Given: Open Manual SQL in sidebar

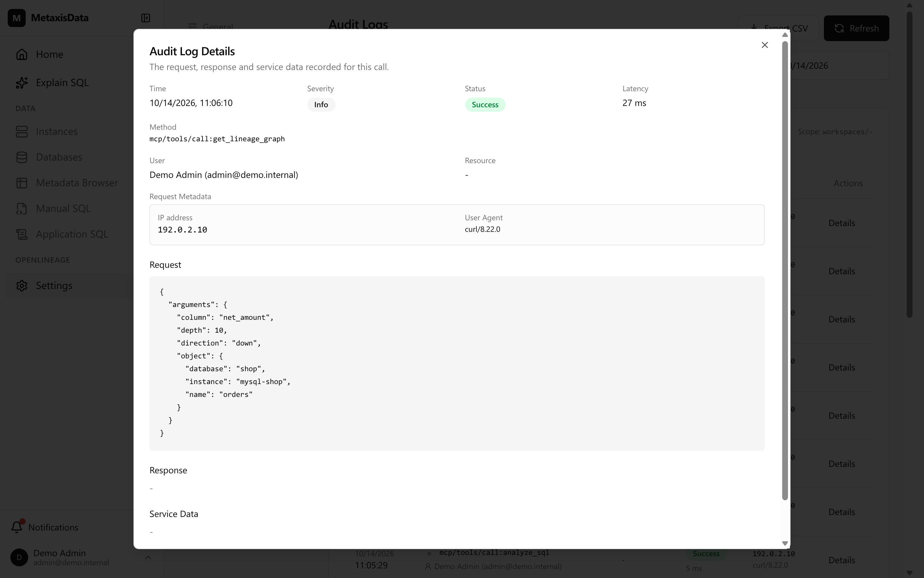Looking at the screenshot, I should (x=63, y=208).
